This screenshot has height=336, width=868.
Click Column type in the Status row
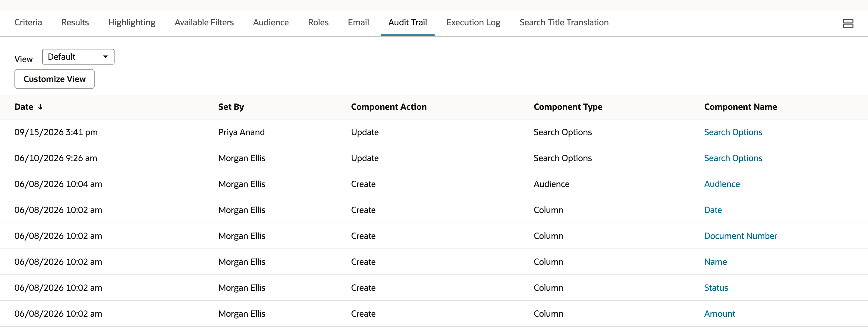(x=549, y=288)
